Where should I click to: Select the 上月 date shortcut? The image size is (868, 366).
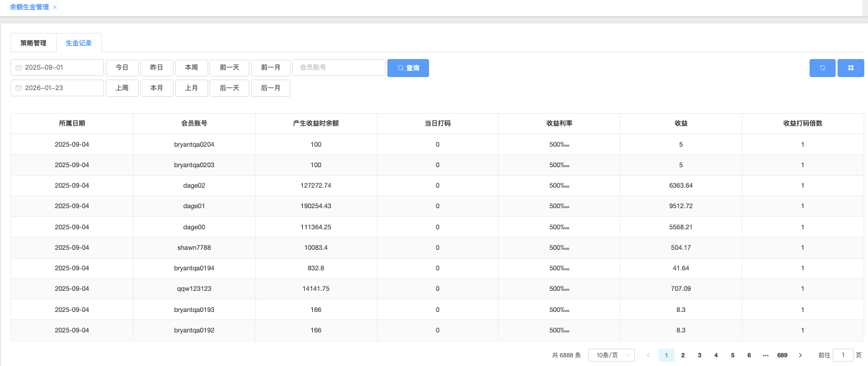pos(192,88)
